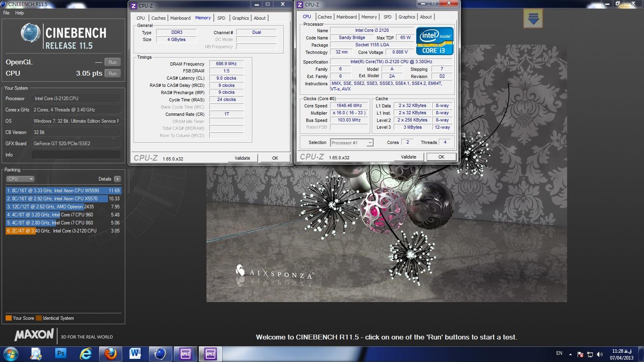The image size is (644, 362).
Task: Switch to CPU tab in left CPU-Z window
Action: (x=140, y=18)
